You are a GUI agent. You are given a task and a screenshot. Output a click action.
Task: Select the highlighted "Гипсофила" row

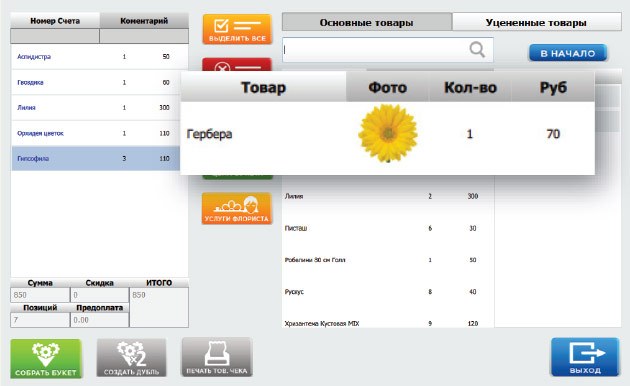point(96,158)
